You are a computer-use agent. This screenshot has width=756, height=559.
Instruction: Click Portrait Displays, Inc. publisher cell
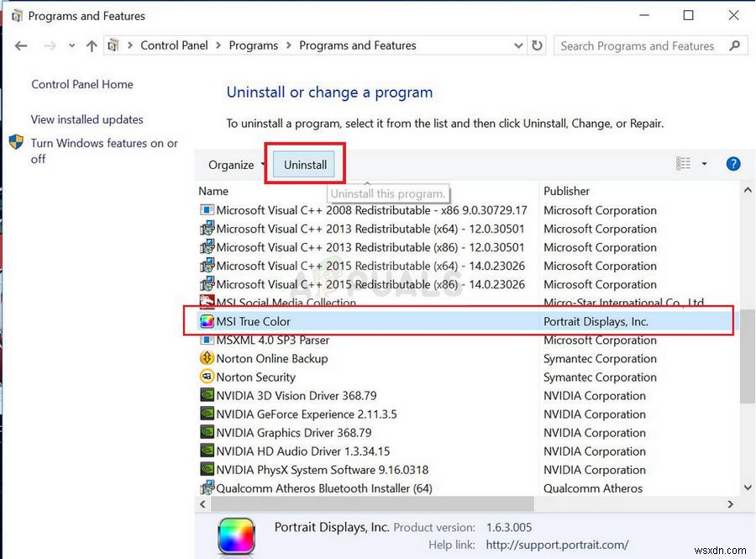click(596, 321)
